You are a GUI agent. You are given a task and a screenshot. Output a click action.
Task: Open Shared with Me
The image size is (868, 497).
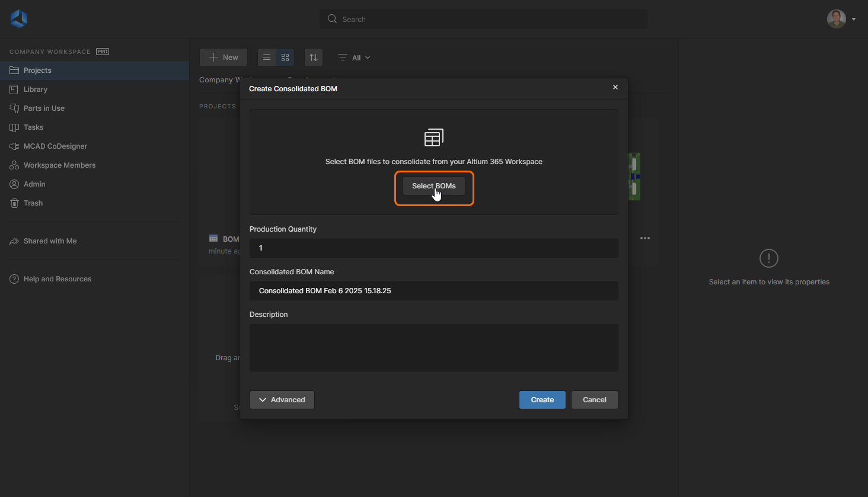94,241
